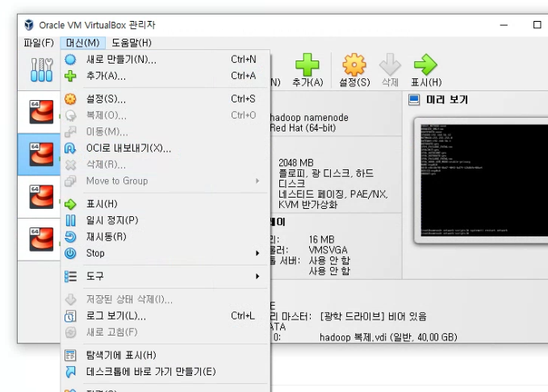Click the shortcut arrow icon in menu
Screen dimensions: 548x392
point(70,372)
